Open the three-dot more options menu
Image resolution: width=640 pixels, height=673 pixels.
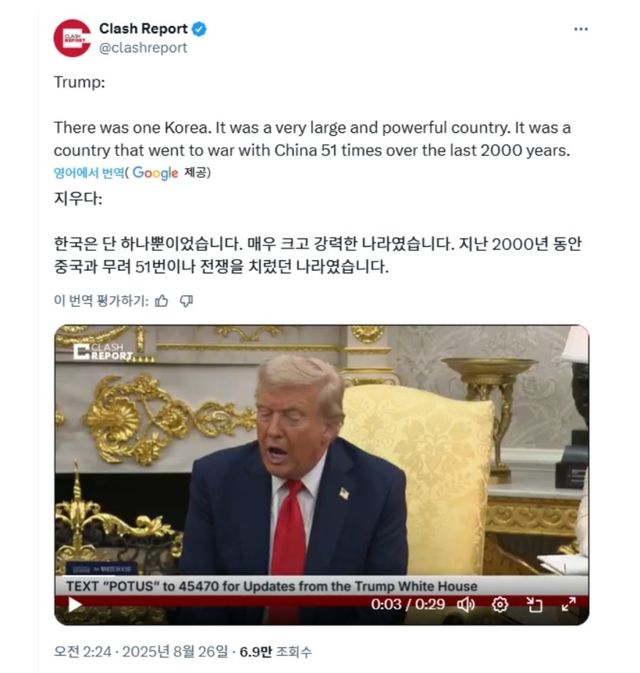580,29
